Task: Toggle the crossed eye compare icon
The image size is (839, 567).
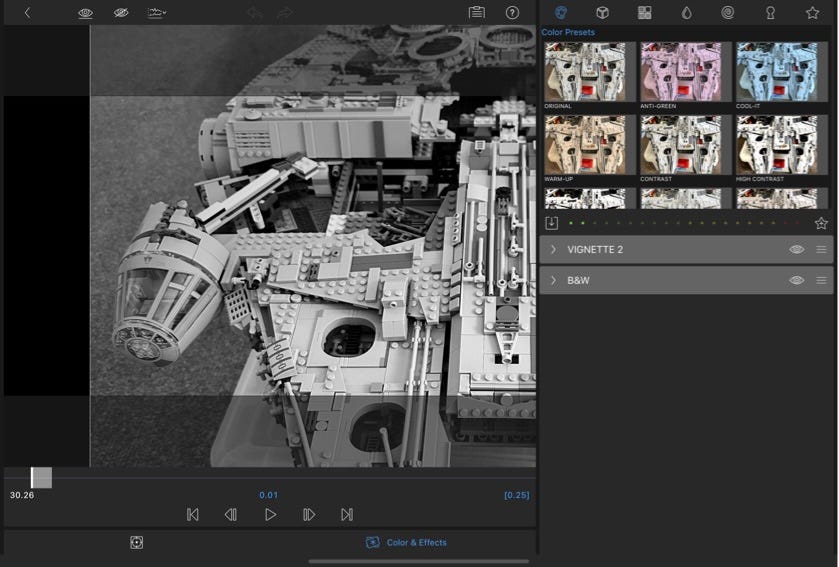Action: (x=121, y=12)
